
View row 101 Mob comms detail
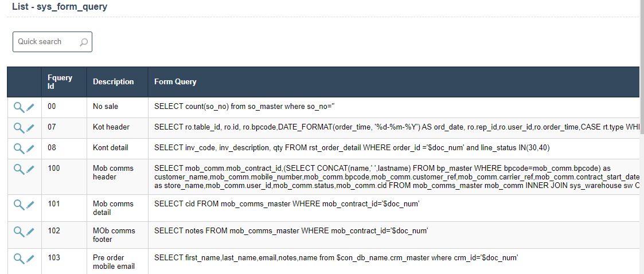tap(18, 205)
